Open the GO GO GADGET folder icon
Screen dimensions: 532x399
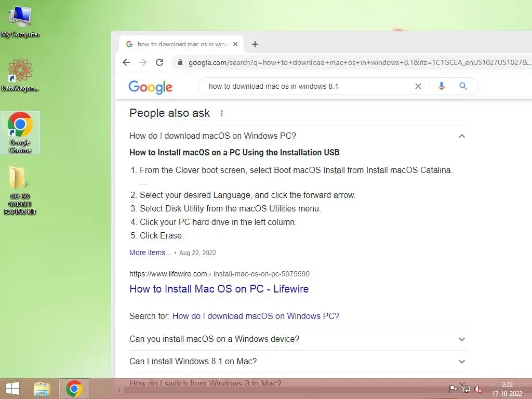point(20,191)
